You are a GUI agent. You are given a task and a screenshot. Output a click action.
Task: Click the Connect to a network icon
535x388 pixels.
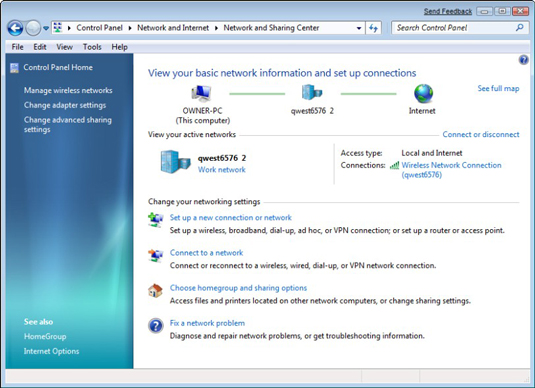(x=156, y=255)
